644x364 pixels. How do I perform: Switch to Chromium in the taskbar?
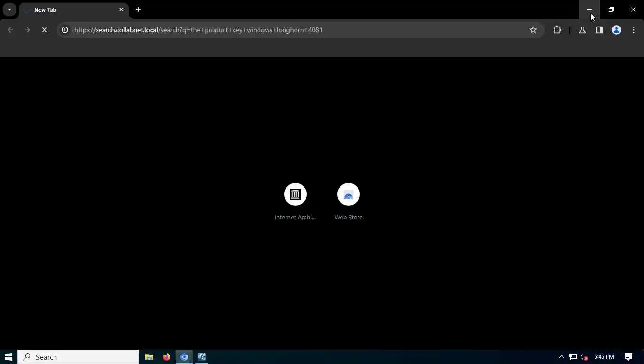(x=184, y=357)
